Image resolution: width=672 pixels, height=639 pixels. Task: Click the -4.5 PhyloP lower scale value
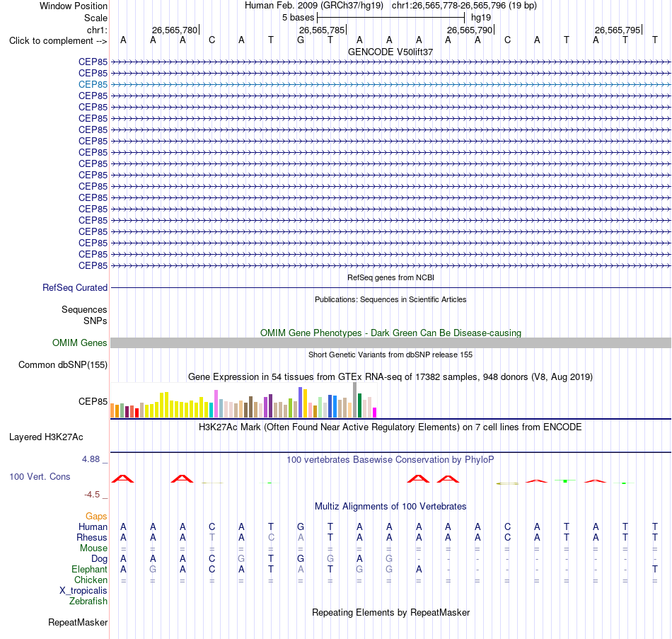tap(92, 495)
